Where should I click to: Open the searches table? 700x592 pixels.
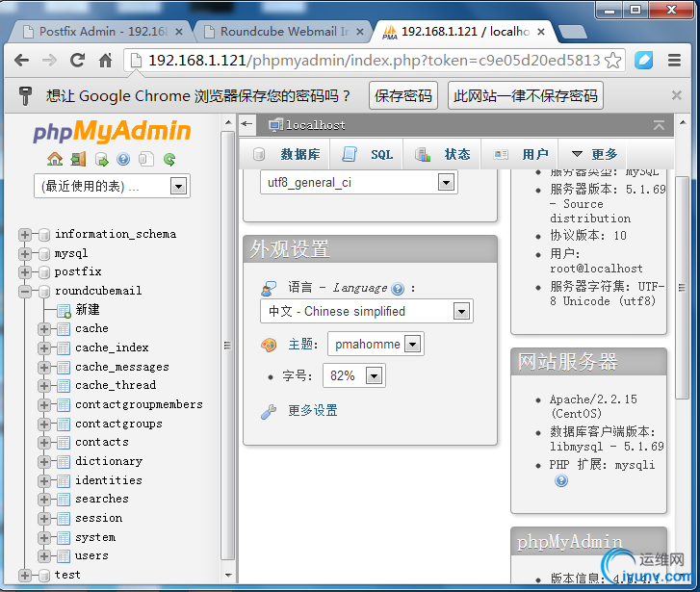pos(102,500)
